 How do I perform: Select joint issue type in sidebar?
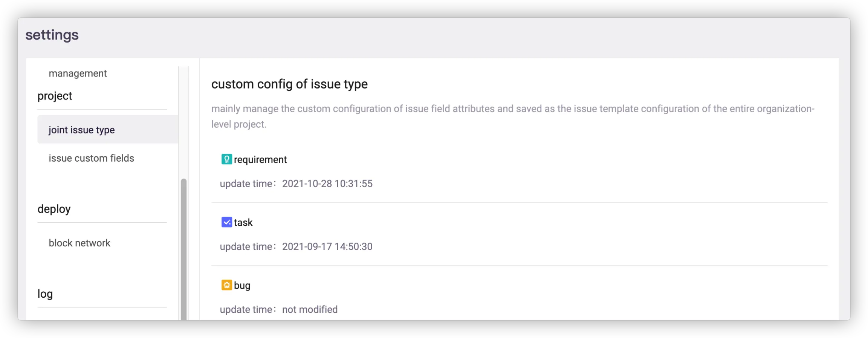(x=82, y=130)
